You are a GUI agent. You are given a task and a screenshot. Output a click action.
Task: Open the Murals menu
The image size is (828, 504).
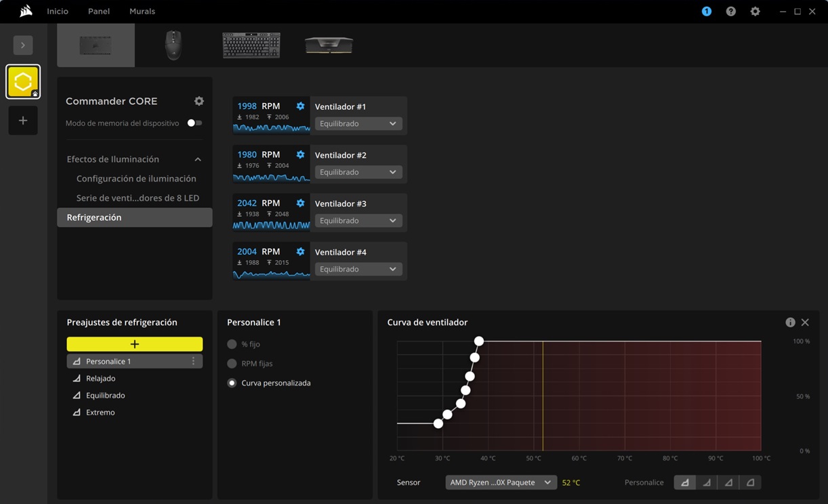142,12
